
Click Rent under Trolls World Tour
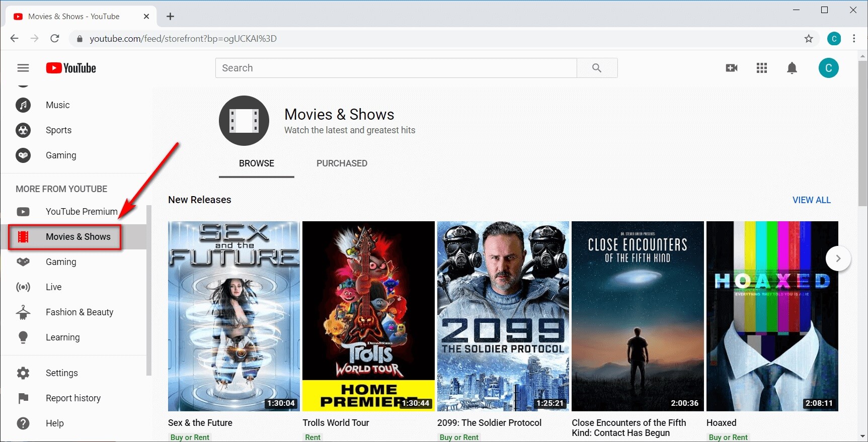tap(312, 437)
